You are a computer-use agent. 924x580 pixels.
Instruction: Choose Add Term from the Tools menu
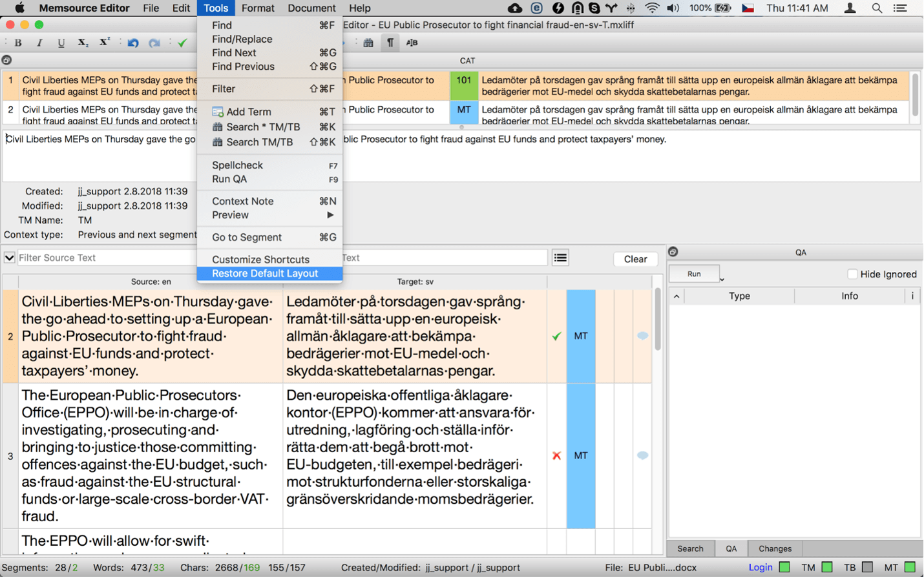tap(270, 112)
